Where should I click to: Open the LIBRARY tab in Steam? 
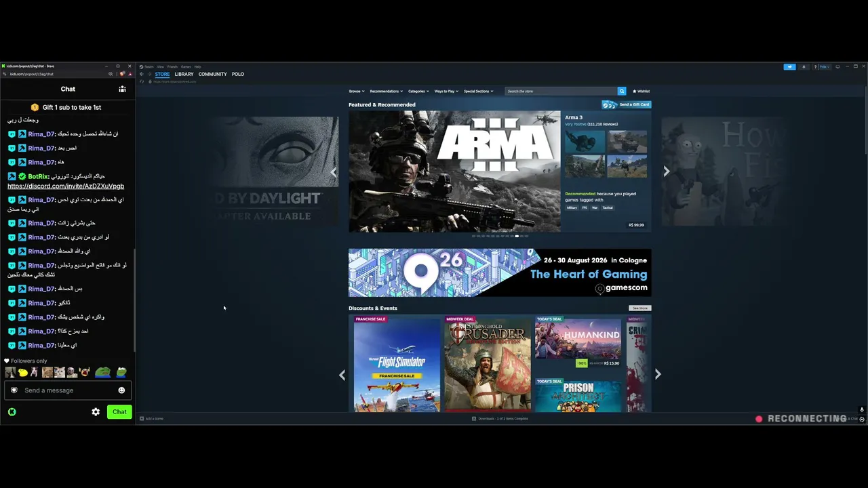[x=184, y=74]
